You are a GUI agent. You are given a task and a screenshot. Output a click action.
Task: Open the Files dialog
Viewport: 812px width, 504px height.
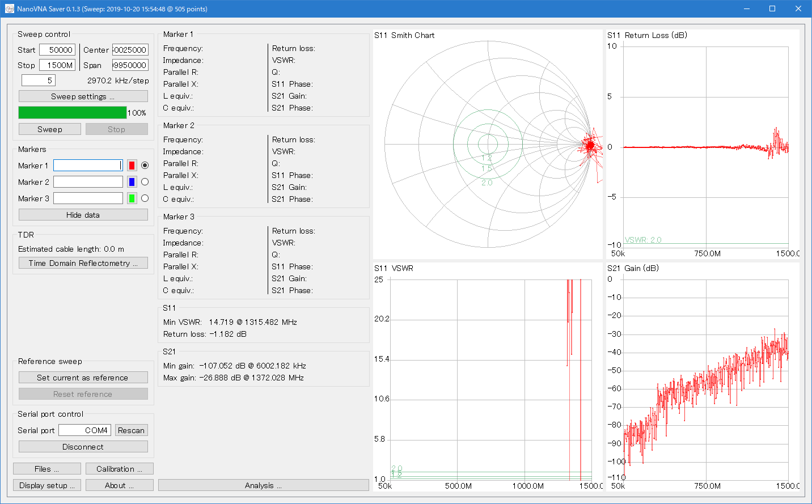click(47, 469)
